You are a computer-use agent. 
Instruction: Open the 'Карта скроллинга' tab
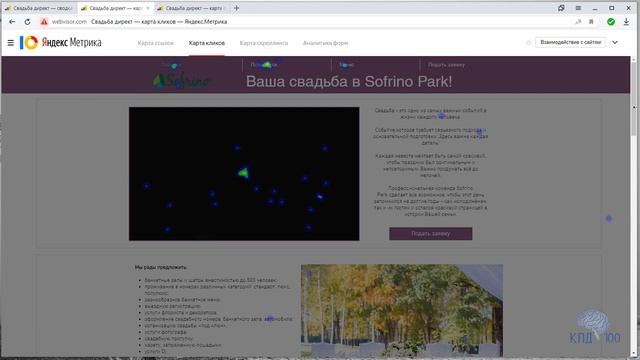(x=264, y=43)
